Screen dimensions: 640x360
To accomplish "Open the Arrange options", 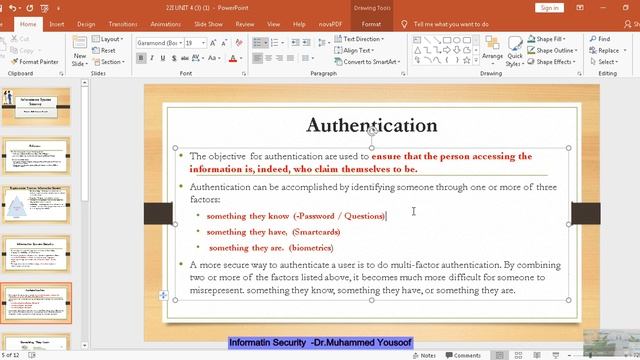I will [492, 50].
